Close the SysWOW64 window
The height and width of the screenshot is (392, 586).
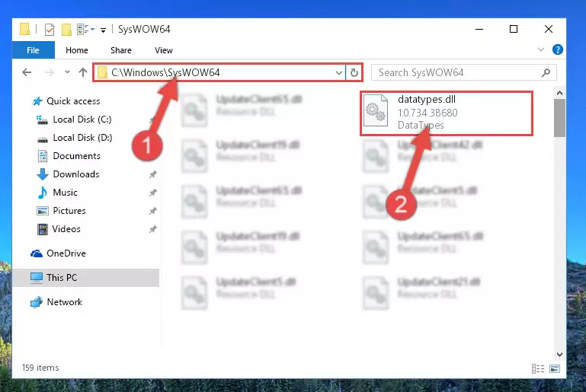pyautogui.click(x=548, y=29)
